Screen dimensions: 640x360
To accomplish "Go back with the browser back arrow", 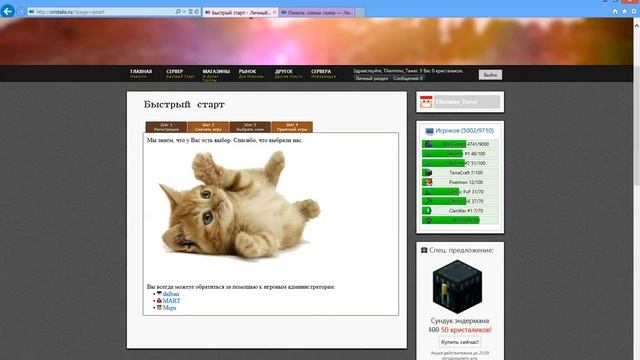I will pos(7,11).
